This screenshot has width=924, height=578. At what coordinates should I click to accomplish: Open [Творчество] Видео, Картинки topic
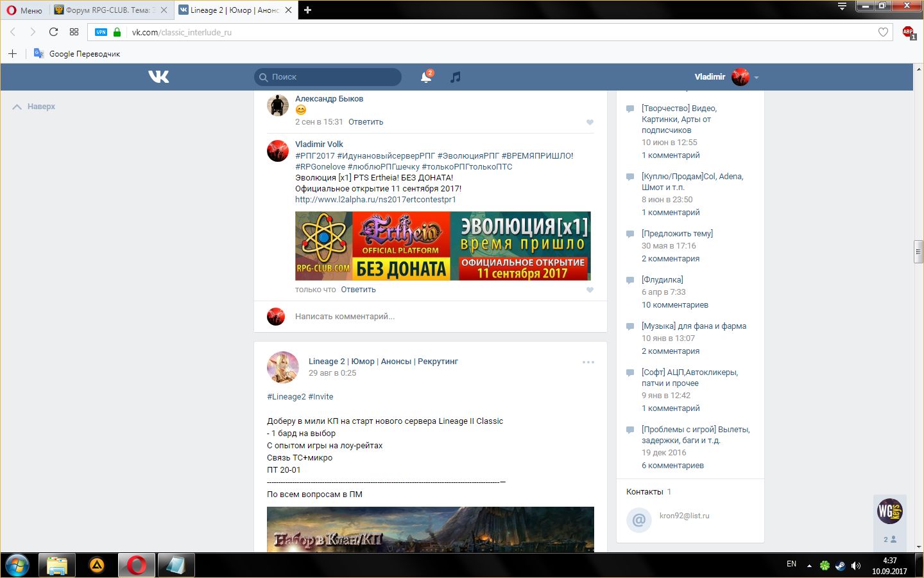coord(679,119)
